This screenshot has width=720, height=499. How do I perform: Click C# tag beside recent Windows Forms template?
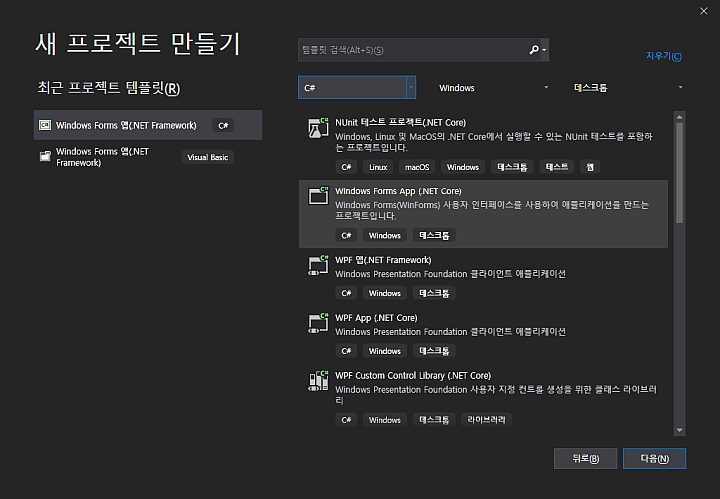click(x=223, y=125)
